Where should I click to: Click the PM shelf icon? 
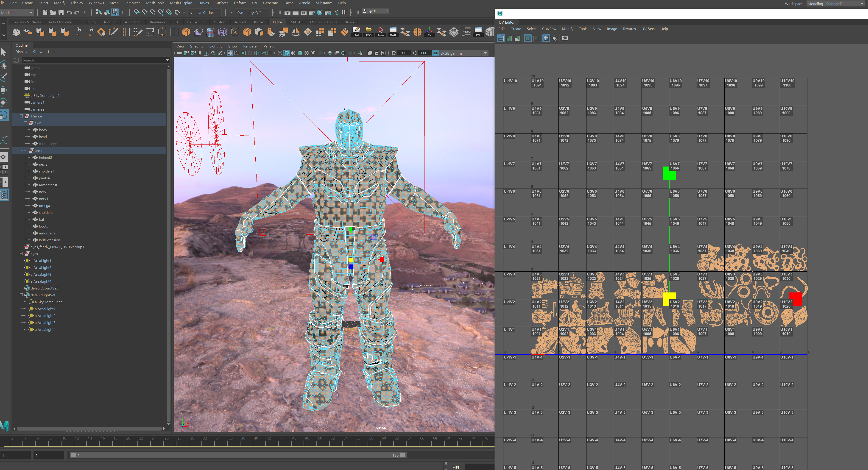[x=478, y=32]
